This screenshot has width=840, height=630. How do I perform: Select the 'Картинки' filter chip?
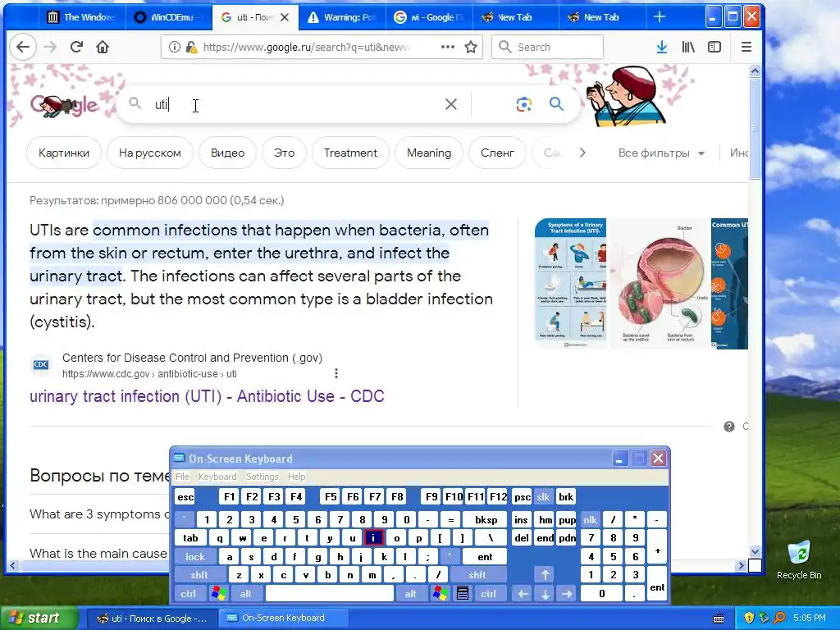[64, 153]
